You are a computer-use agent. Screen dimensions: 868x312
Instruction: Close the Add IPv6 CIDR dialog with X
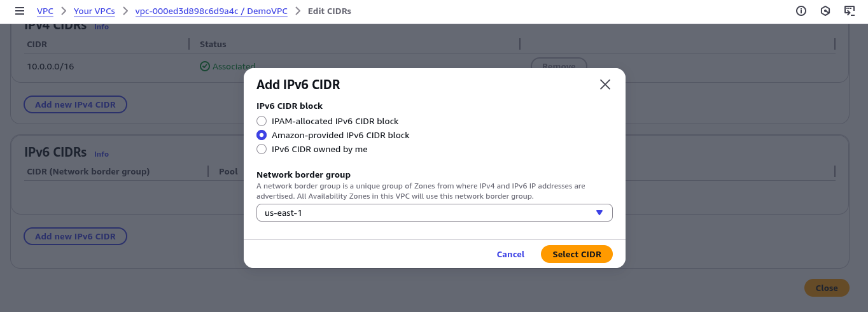coord(605,85)
